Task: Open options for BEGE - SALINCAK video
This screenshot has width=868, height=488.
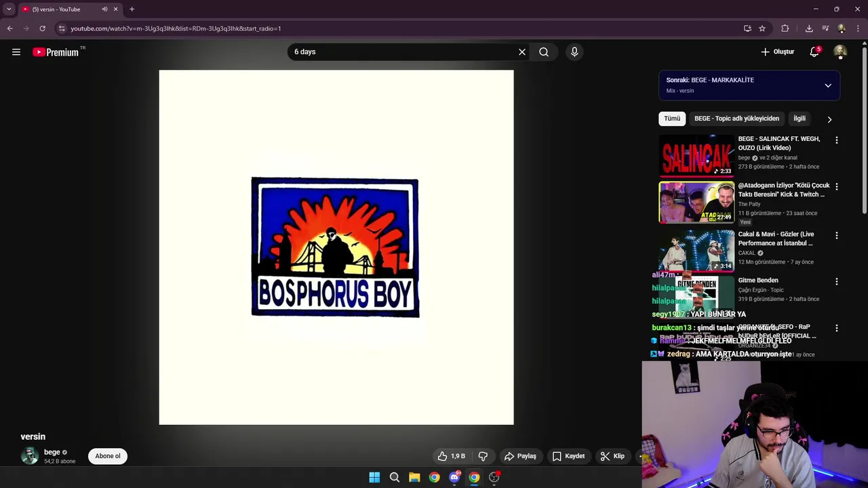Action: click(x=837, y=140)
